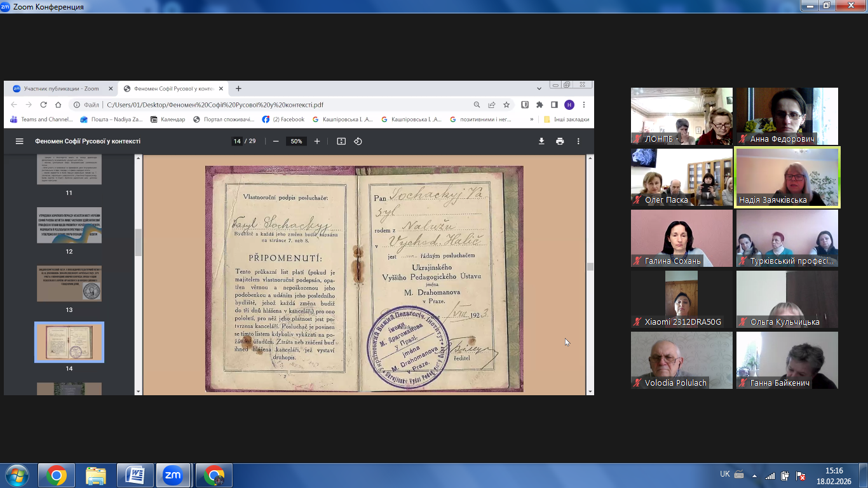Reload the browser page

pyautogui.click(x=44, y=105)
